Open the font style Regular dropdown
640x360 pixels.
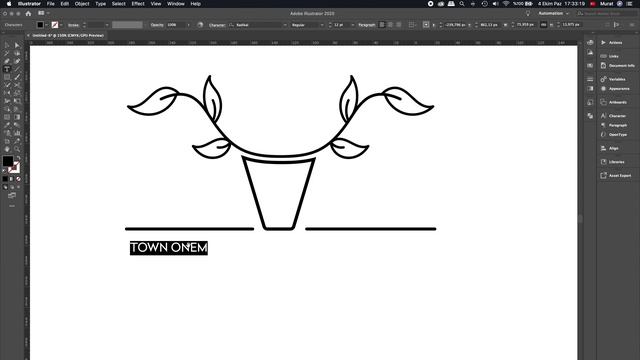coord(322,25)
